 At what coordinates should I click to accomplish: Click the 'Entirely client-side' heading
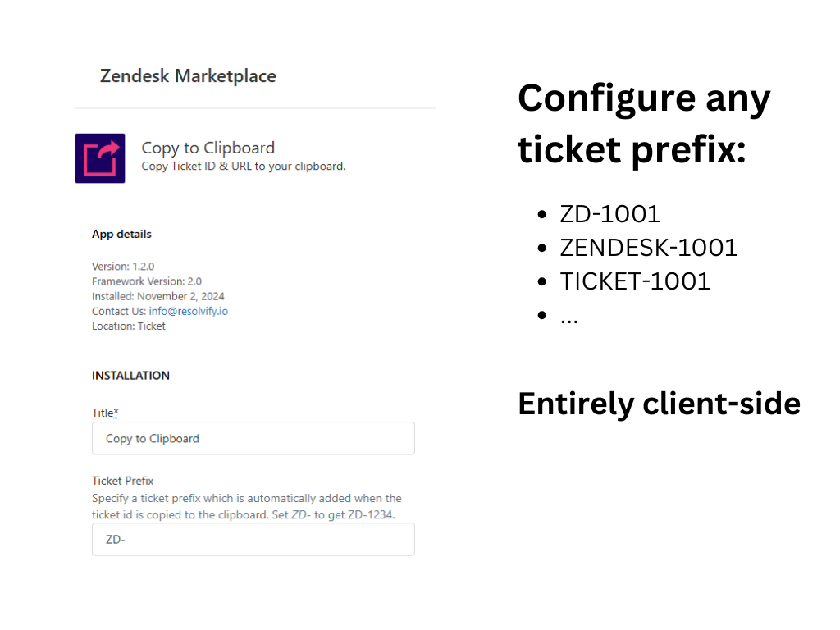[x=659, y=404]
